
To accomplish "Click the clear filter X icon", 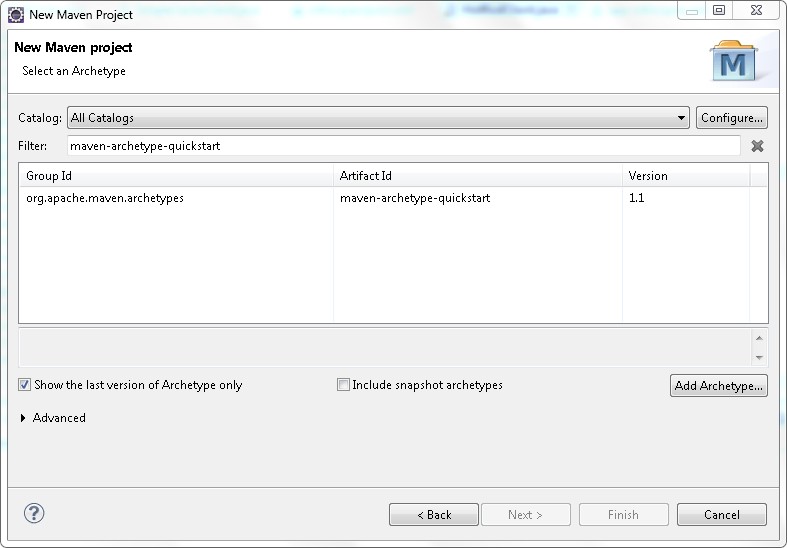I will (x=757, y=146).
